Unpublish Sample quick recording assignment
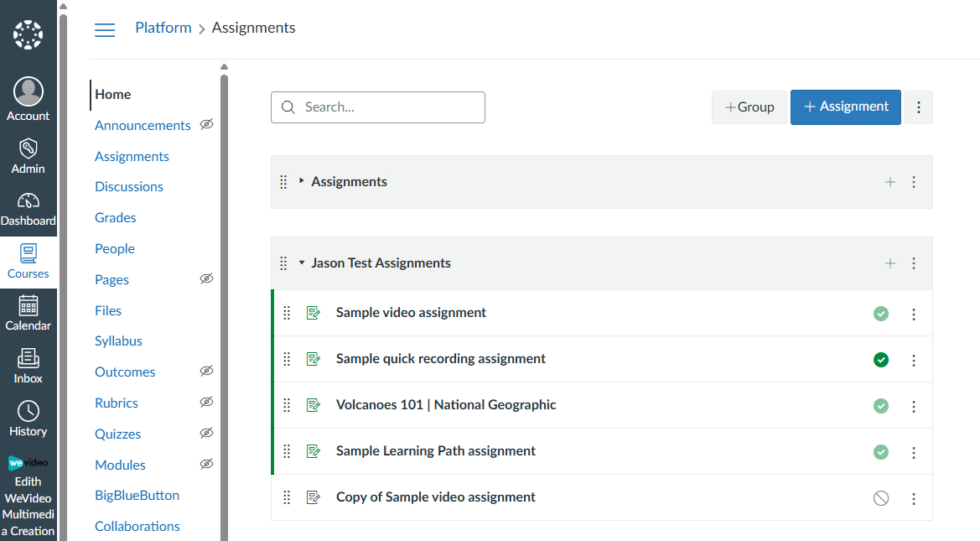980x541 pixels. coord(881,360)
